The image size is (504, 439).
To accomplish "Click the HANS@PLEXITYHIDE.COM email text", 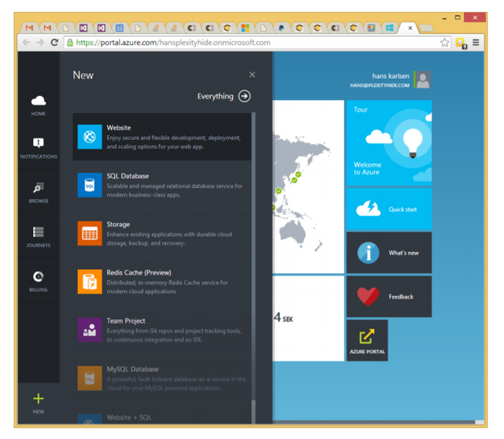I will tap(380, 85).
